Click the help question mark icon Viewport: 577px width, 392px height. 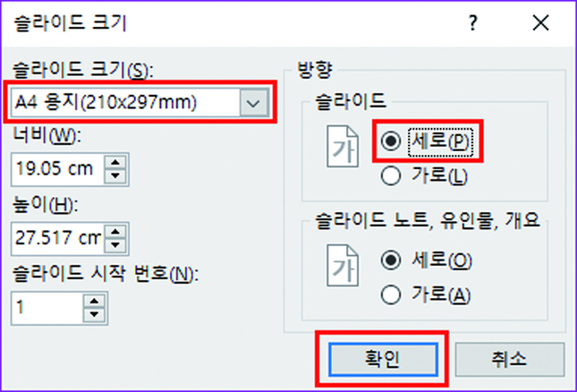tap(473, 23)
